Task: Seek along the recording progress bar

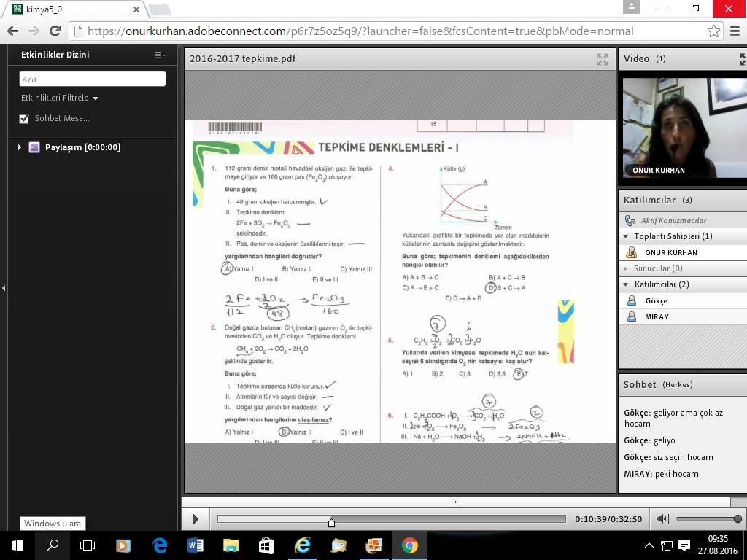Action: 392,518
